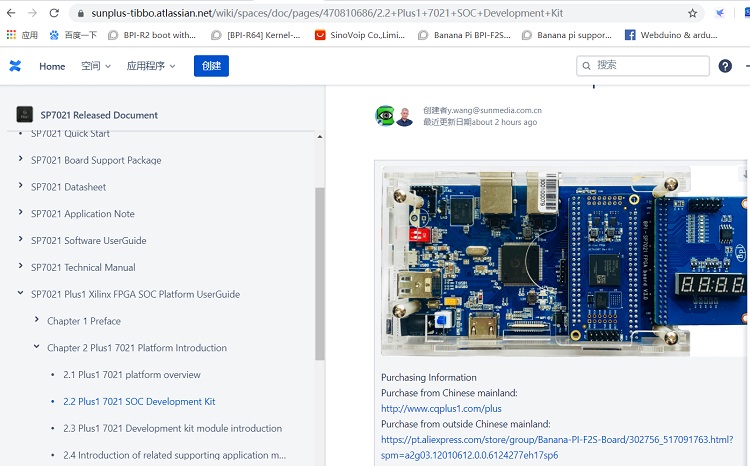Open the help question mark icon
This screenshot has height=466, width=750.
725,66
